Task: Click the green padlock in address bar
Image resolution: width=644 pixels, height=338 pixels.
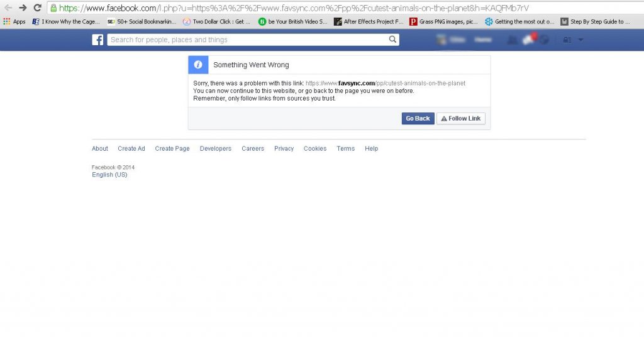Action: click(53, 8)
